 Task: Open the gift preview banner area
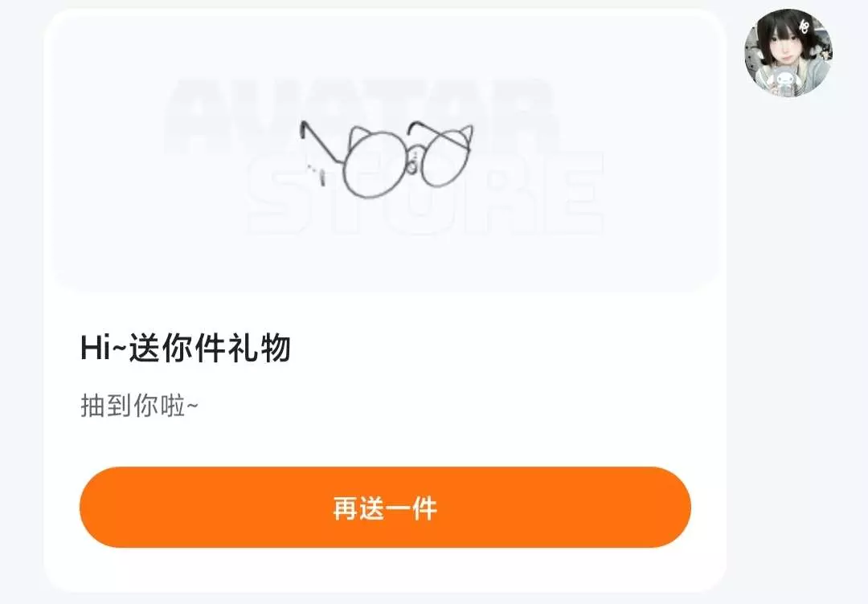point(385,150)
